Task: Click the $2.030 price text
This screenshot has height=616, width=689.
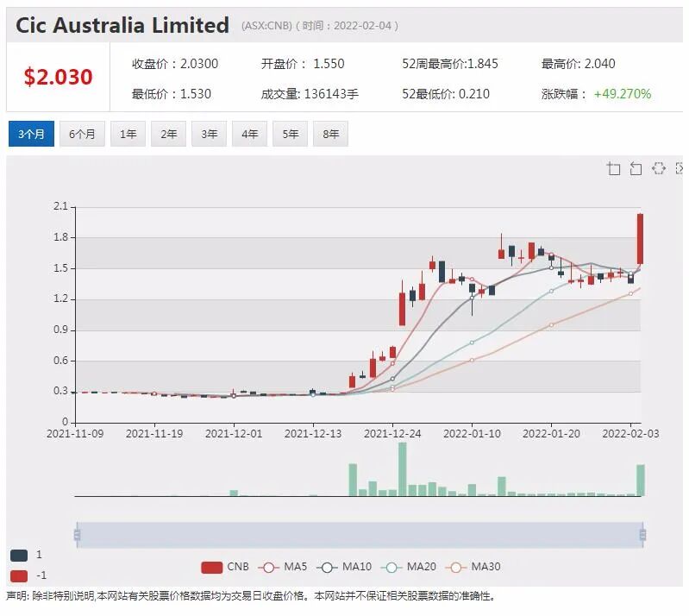Action: click(58, 77)
